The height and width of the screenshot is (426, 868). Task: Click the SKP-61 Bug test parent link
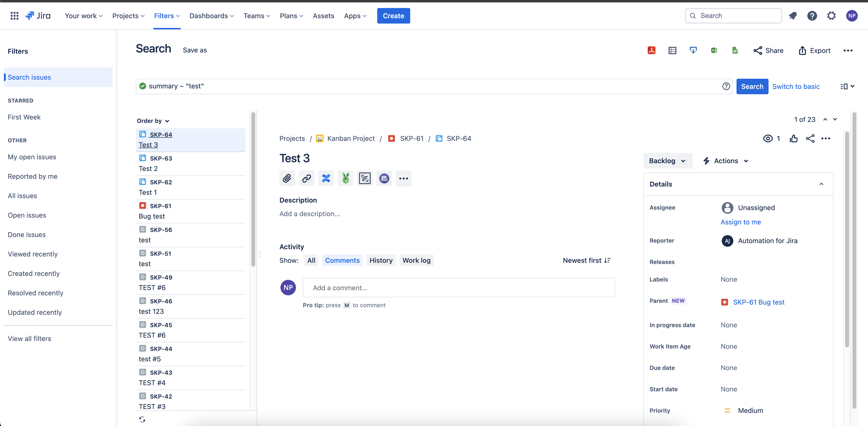pos(759,302)
